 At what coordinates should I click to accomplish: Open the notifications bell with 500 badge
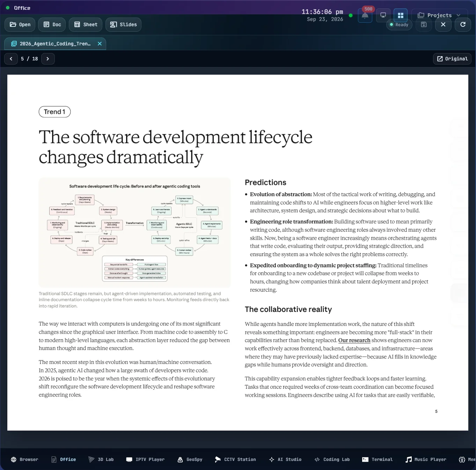tap(365, 15)
